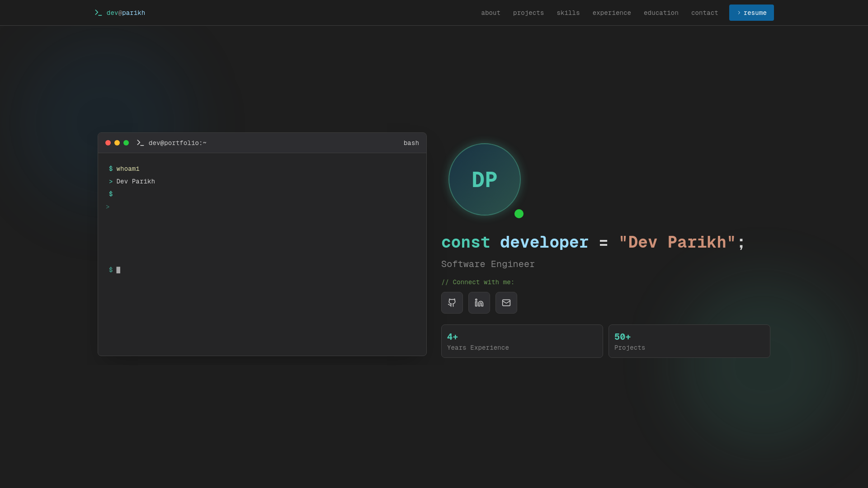Go to the about section
868x488 pixels.
(491, 13)
